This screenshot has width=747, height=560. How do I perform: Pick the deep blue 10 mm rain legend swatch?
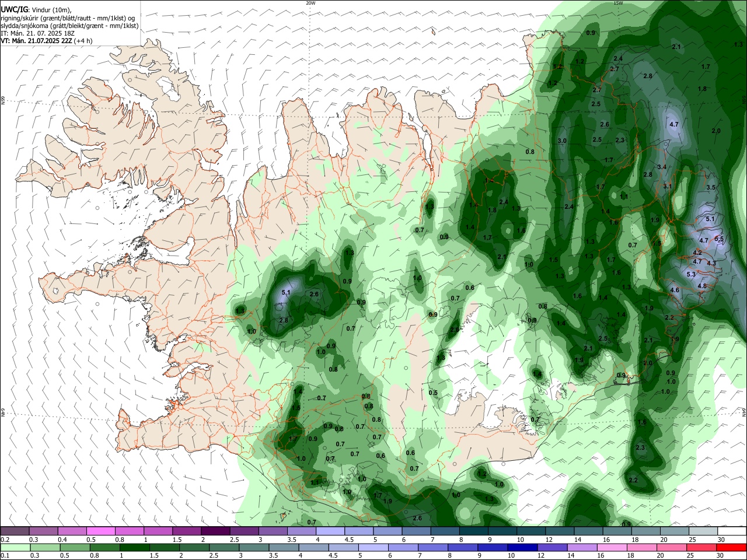(x=521, y=547)
